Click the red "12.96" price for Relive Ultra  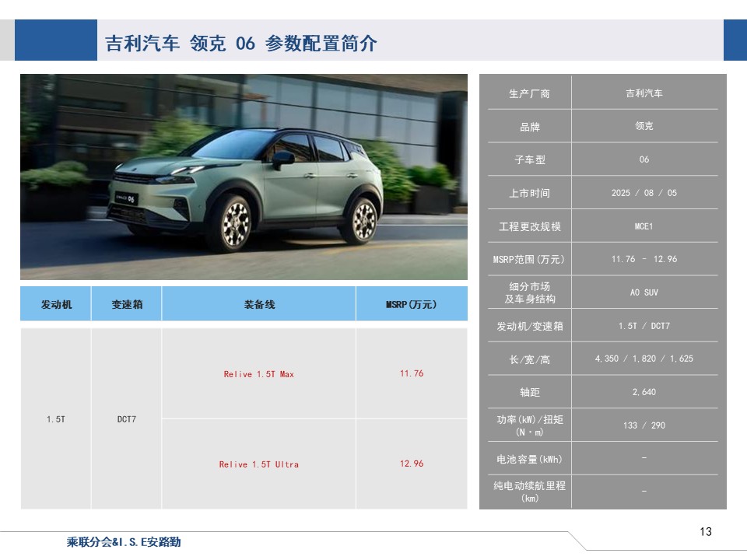point(412,464)
